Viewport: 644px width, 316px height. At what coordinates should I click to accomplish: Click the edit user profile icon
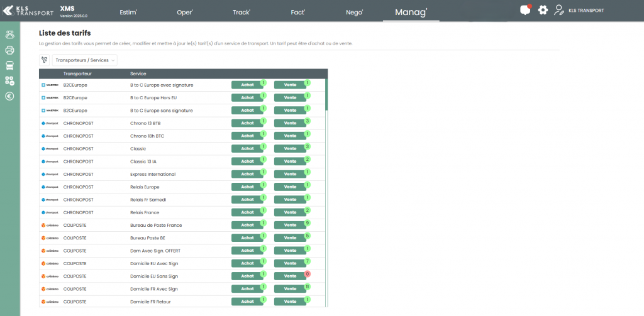[559, 10]
